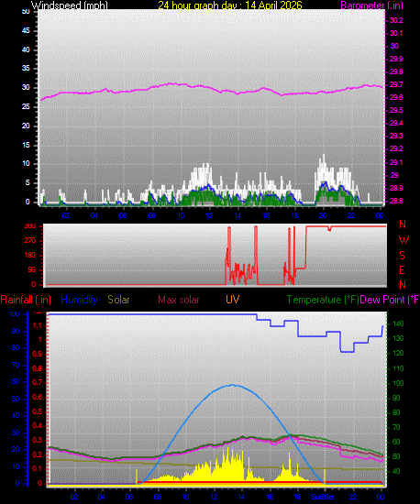Click the peak of the blue max solar curve
Screen dimensions: 420x504
[232, 385]
